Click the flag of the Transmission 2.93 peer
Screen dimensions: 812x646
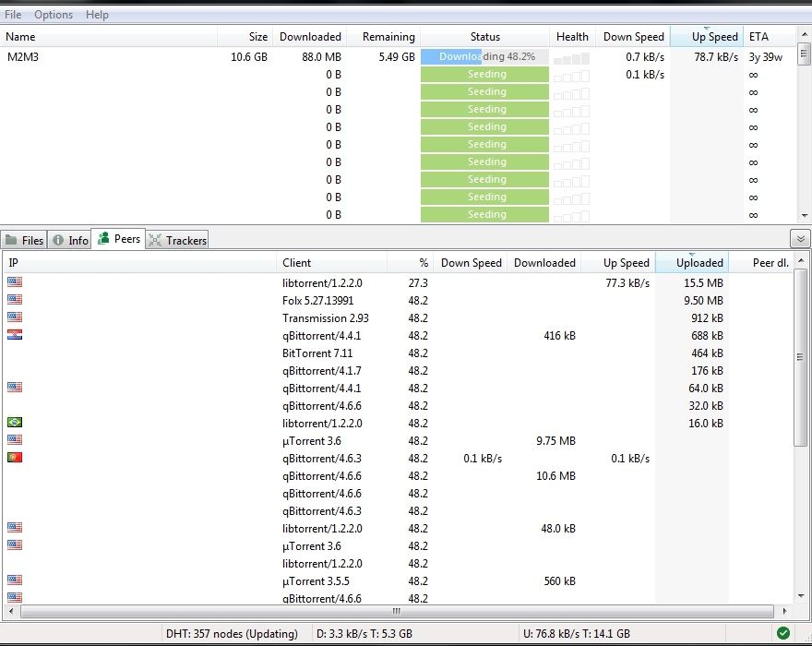click(x=15, y=317)
